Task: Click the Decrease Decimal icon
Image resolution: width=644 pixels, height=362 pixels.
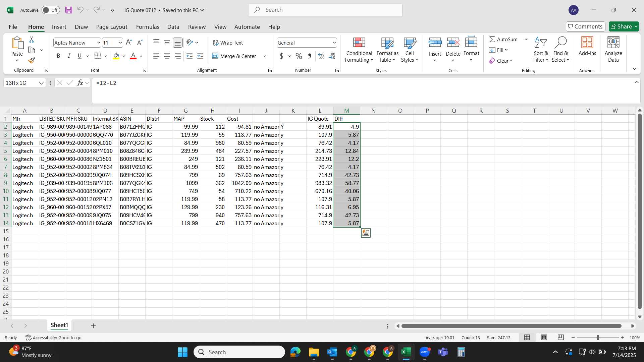Action: [x=332, y=56]
